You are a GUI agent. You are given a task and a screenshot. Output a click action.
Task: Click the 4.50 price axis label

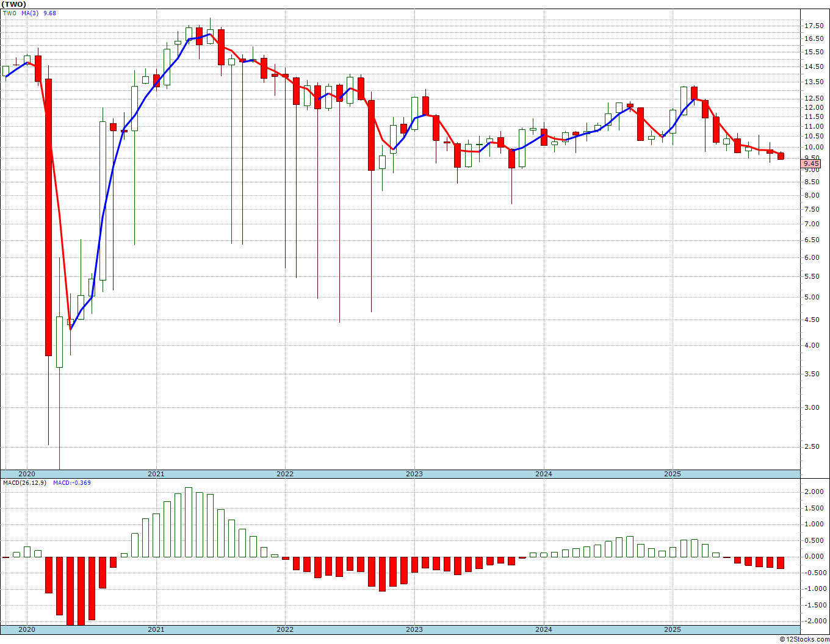coord(812,320)
